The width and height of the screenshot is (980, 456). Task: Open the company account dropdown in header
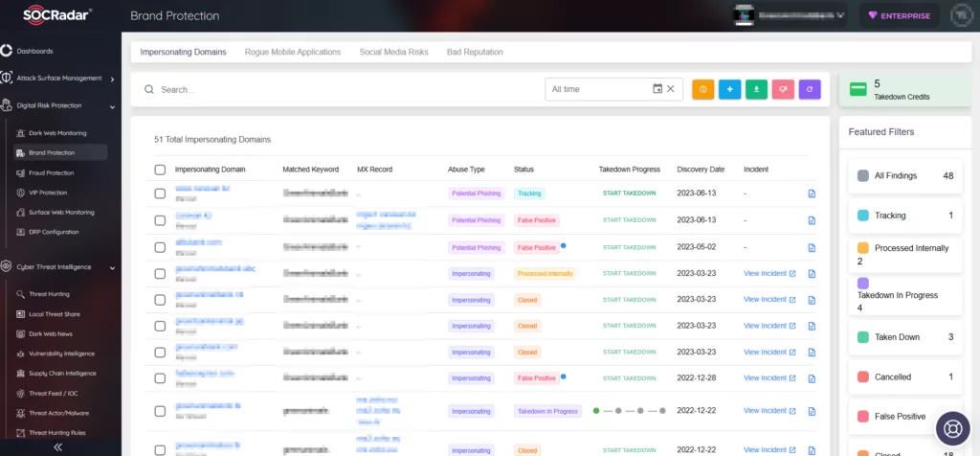pos(791,15)
